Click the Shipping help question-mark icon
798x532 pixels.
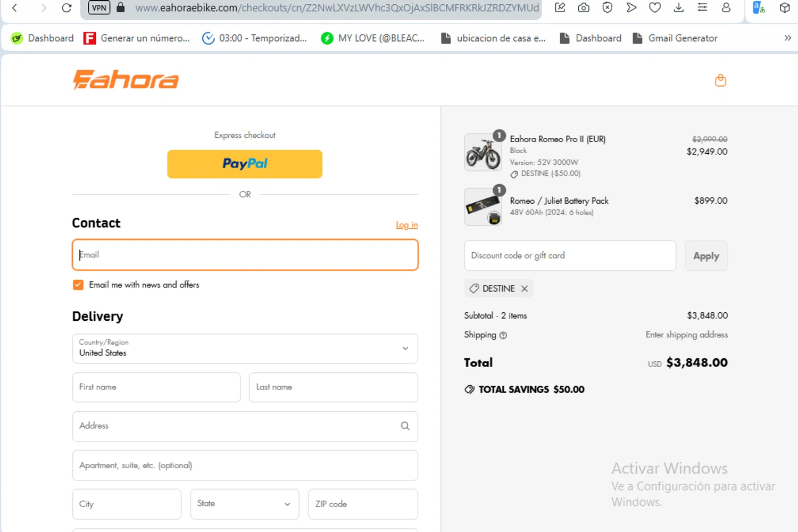[503, 335]
